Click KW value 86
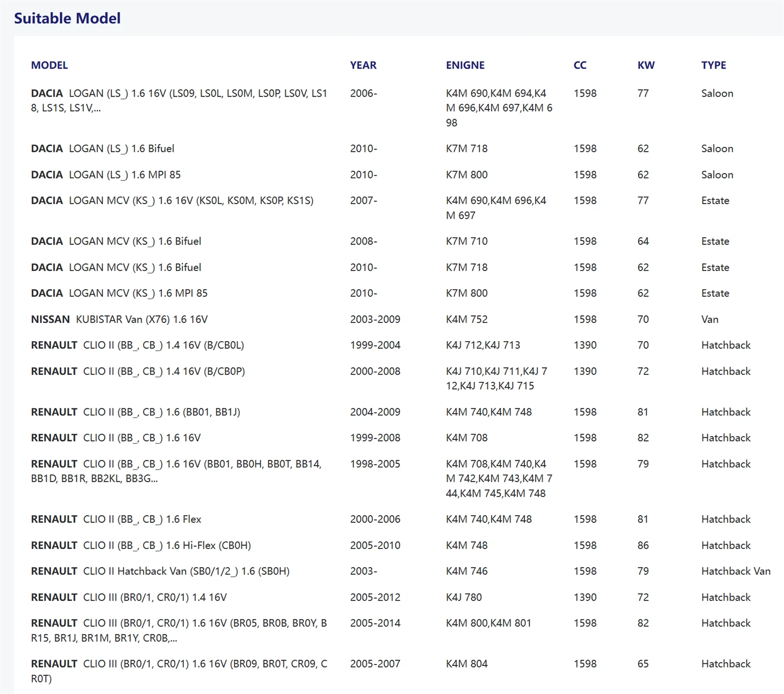784x694 pixels. click(643, 545)
